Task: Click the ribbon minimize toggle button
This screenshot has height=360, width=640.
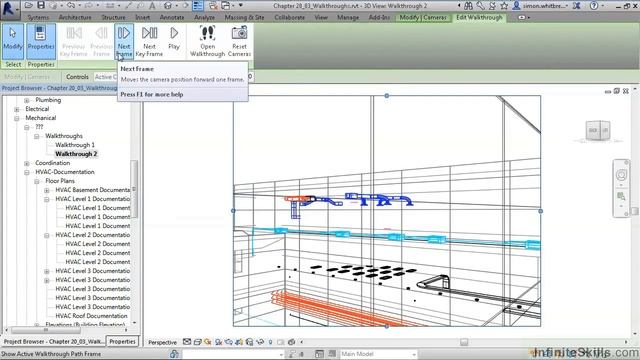Action: click(x=523, y=18)
